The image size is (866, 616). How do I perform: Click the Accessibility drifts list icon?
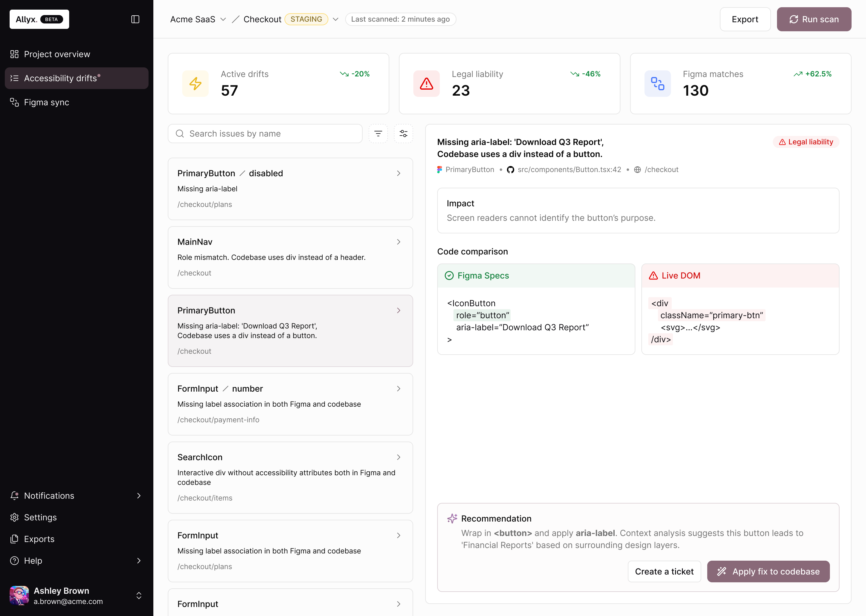(14, 78)
